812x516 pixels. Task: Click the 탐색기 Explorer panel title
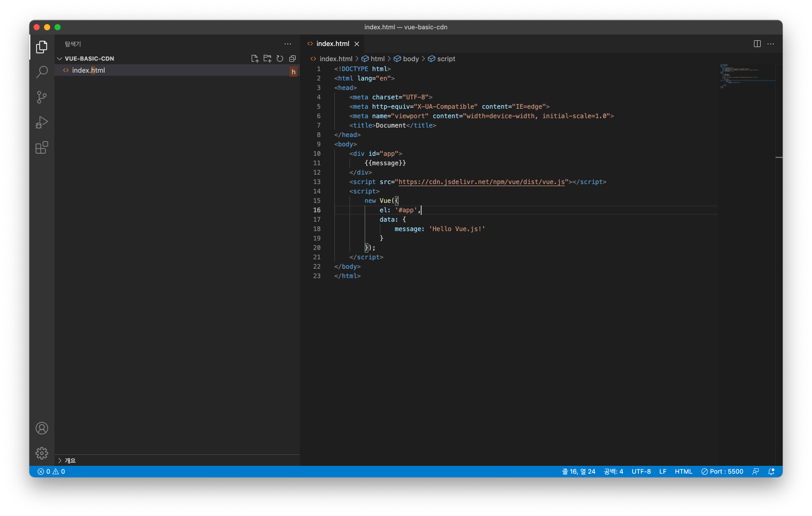(73, 44)
